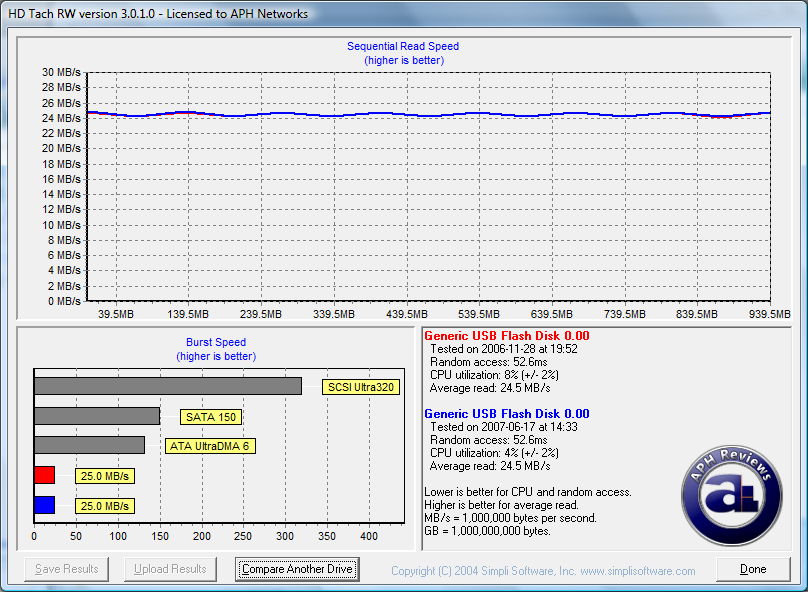The width and height of the screenshot is (808, 592).
Task: Click the Burst Speed chart title
Action: 216,342
